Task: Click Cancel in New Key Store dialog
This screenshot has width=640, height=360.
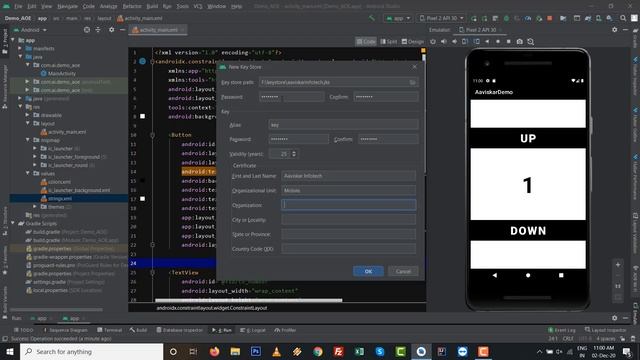Action: (403, 271)
